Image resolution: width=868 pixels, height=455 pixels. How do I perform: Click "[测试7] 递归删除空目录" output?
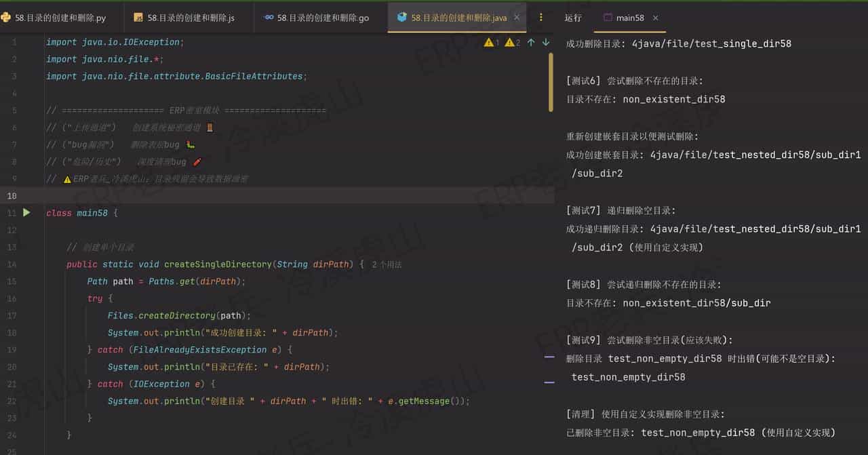[621, 210]
